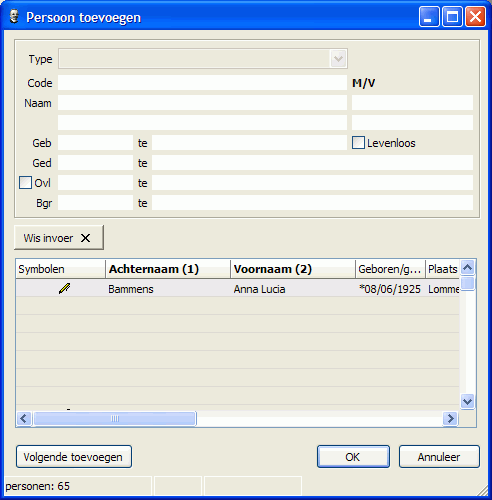Screen dimensions: 492x500
Task: Click the scroll left arrow below the list
Action: pos(24,418)
